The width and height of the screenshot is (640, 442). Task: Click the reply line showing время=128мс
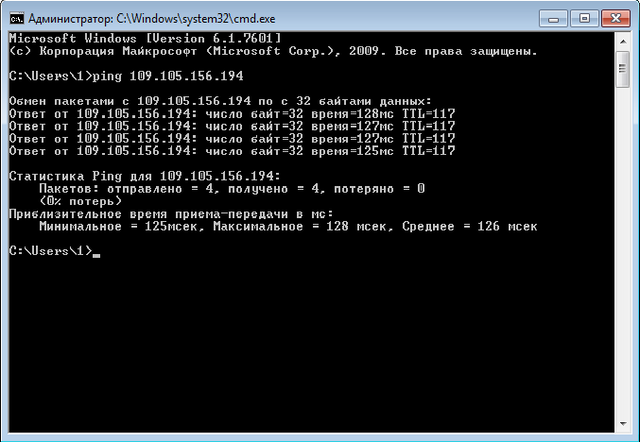[232, 114]
